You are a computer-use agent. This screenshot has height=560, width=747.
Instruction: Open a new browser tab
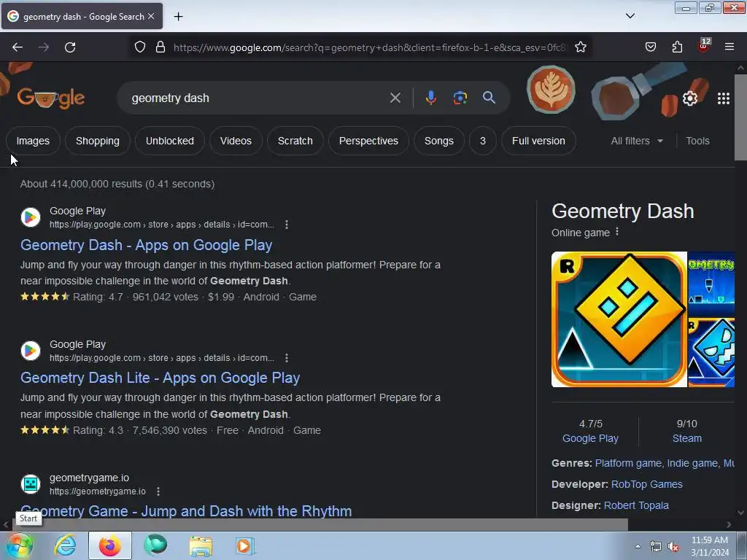[x=178, y=17]
